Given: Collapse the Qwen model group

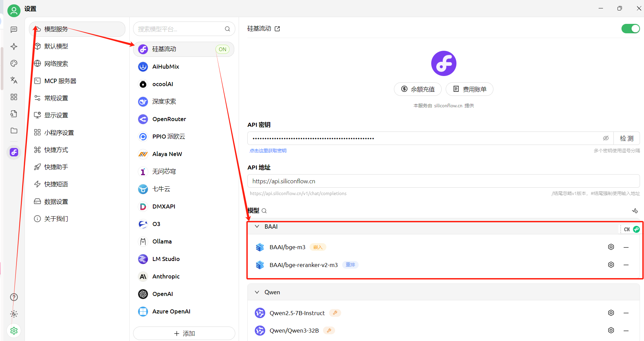Looking at the screenshot, I should coord(257,292).
